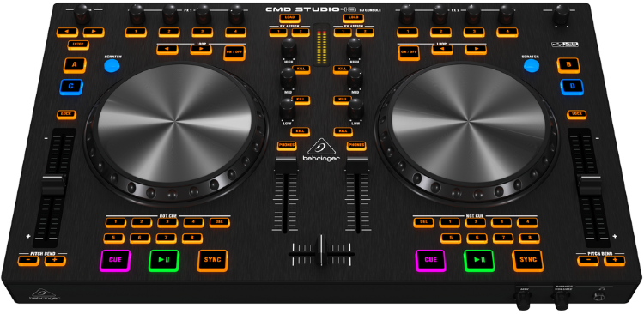644x314 pixels.
Task: Click the first FX 1 rotary knob
Action: (137, 14)
